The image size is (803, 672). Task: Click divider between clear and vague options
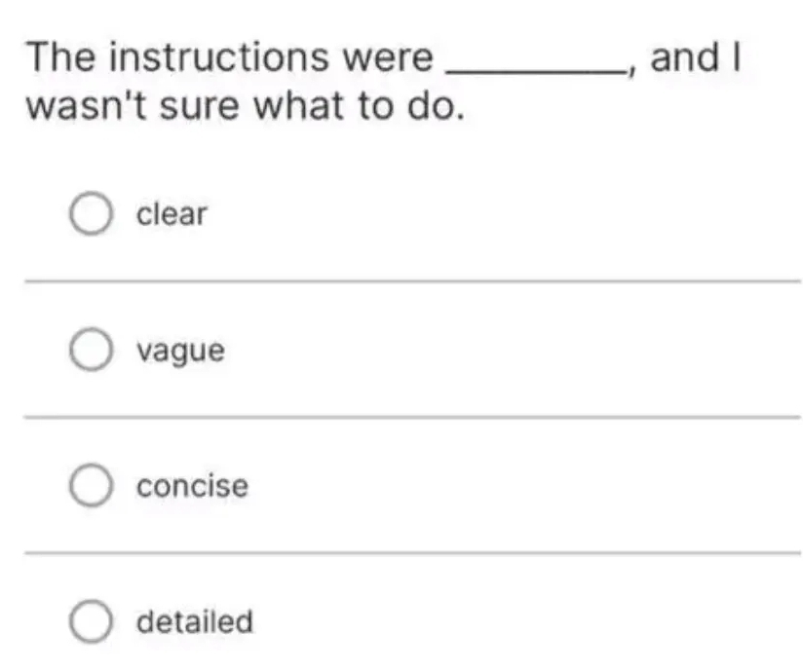point(411,281)
